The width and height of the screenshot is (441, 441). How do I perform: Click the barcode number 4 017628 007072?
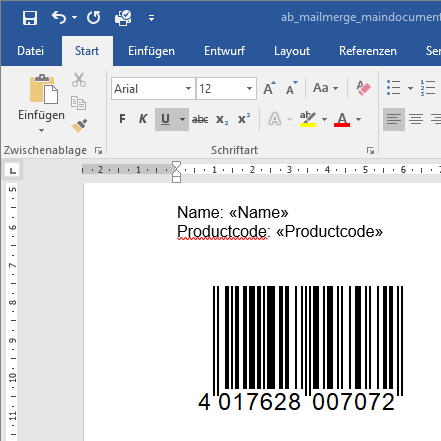point(297,402)
